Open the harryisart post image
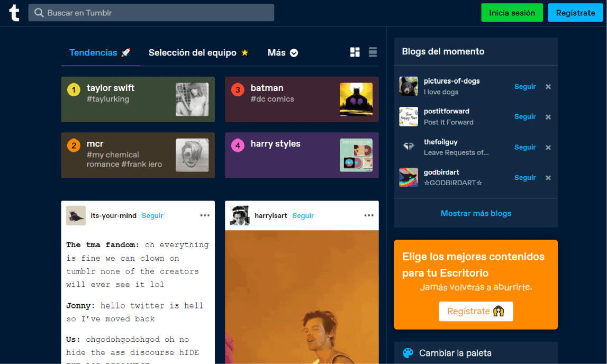This screenshot has width=607, height=364. click(302, 297)
